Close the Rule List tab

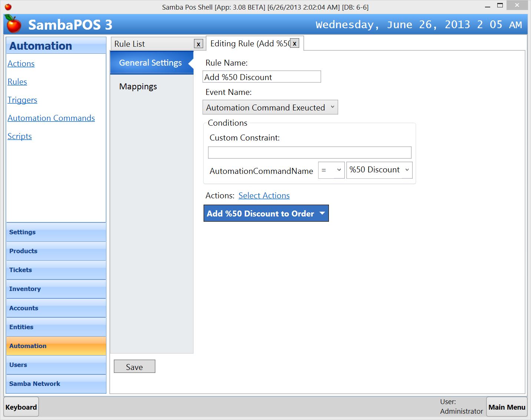coord(198,44)
